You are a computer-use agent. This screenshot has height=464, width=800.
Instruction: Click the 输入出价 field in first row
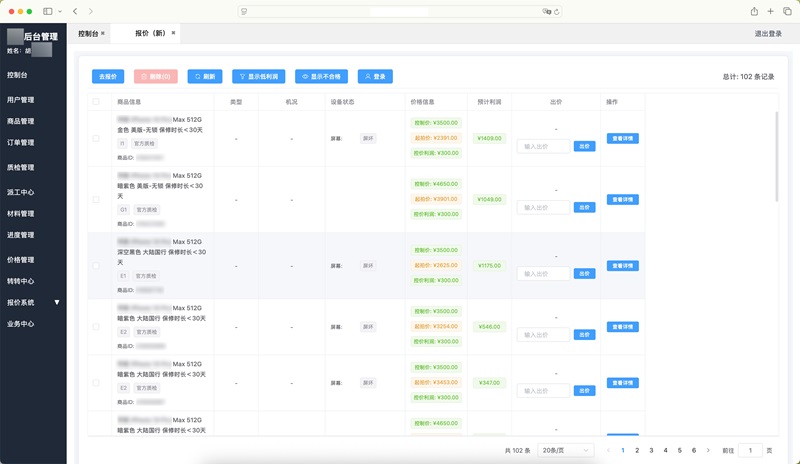click(543, 146)
